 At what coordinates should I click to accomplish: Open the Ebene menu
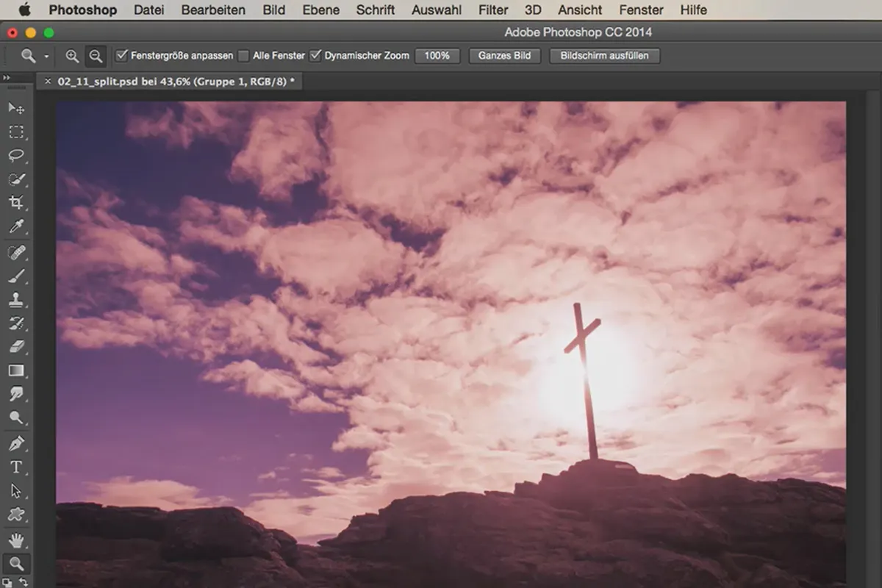[x=321, y=10]
